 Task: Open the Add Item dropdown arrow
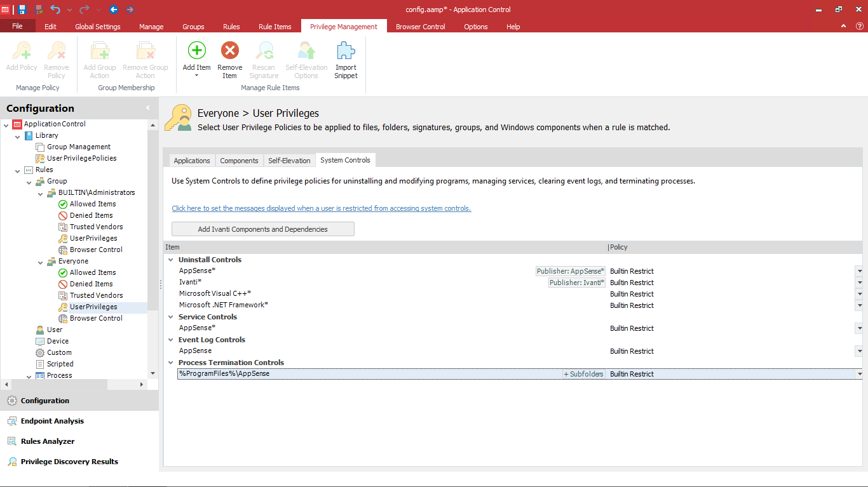click(197, 76)
